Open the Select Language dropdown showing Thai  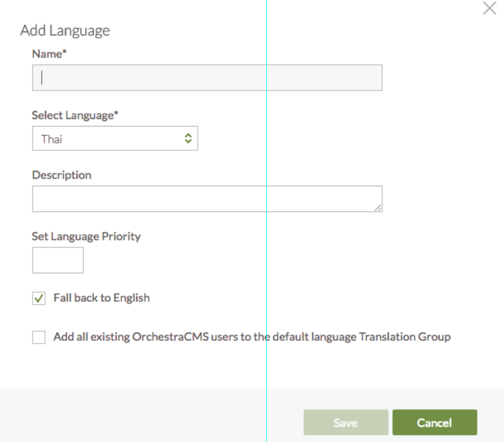(114, 138)
